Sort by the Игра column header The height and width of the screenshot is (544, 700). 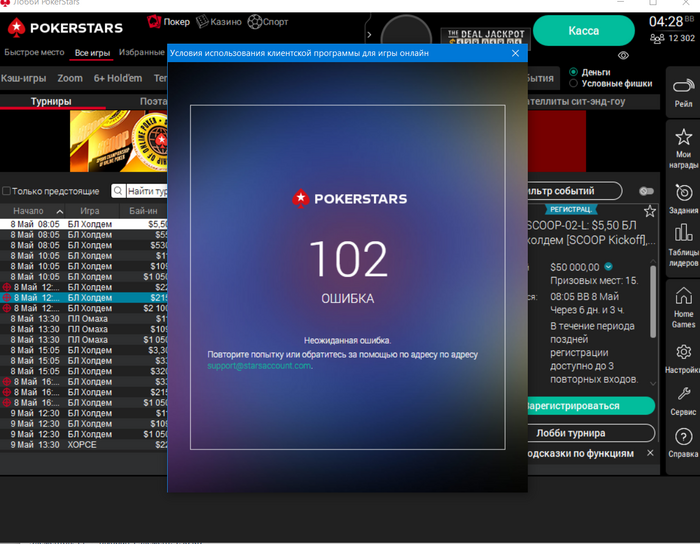click(90, 211)
